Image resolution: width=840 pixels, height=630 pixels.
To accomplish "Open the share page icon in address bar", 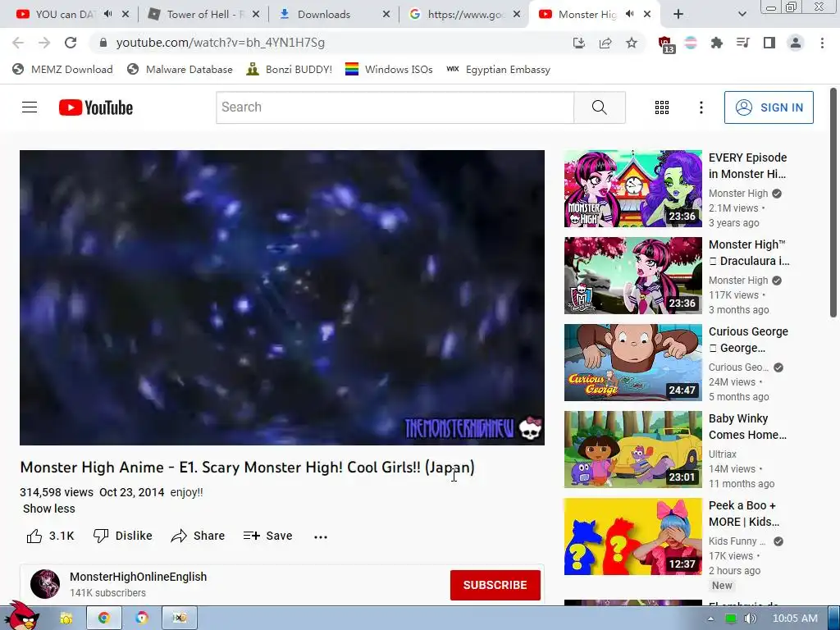I will coord(605,43).
